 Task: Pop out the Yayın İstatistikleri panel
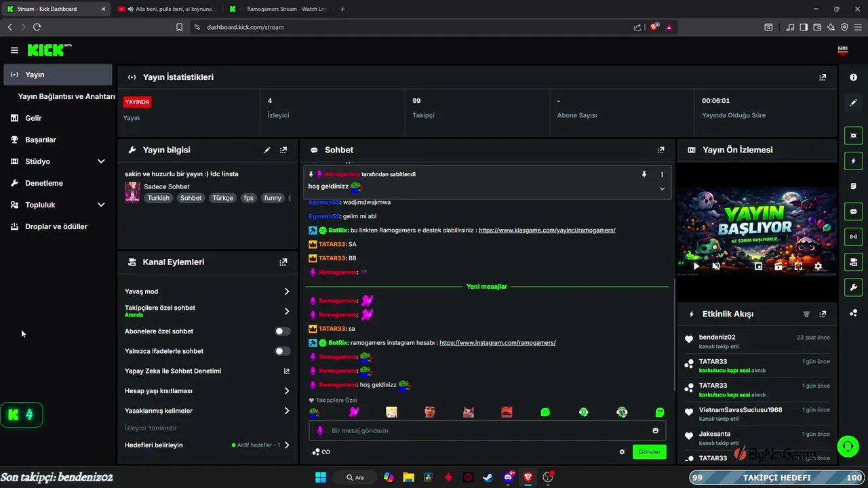pyautogui.click(x=823, y=77)
